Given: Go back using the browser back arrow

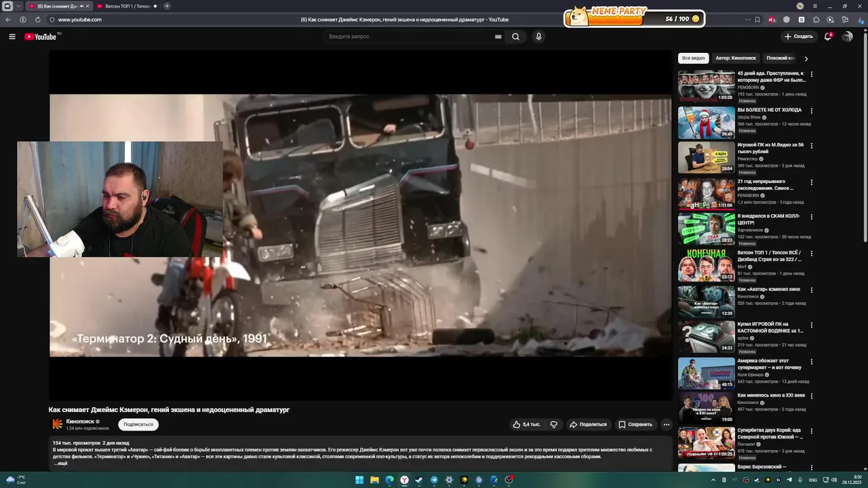Looking at the screenshot, I should 8,20.
